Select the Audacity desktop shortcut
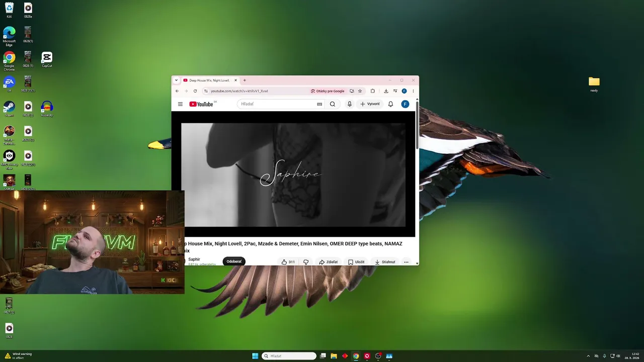 click(47, 108)
